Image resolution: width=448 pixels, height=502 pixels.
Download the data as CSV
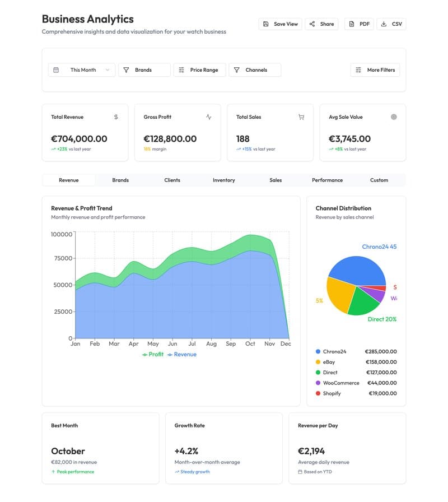click(x=391, y=24)
